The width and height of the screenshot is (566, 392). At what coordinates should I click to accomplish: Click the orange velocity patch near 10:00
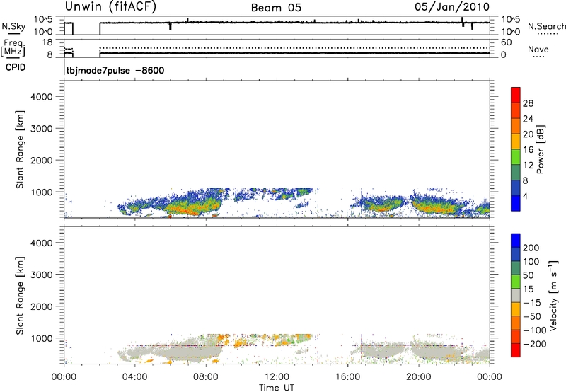[240, 342]
